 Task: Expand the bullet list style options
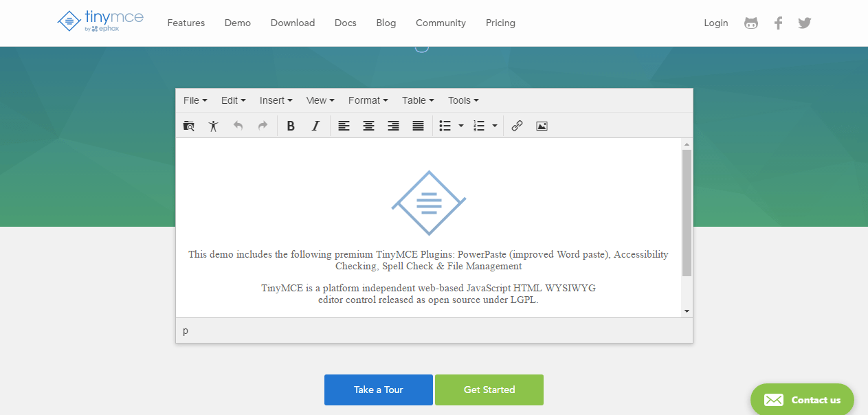(460, 126)
